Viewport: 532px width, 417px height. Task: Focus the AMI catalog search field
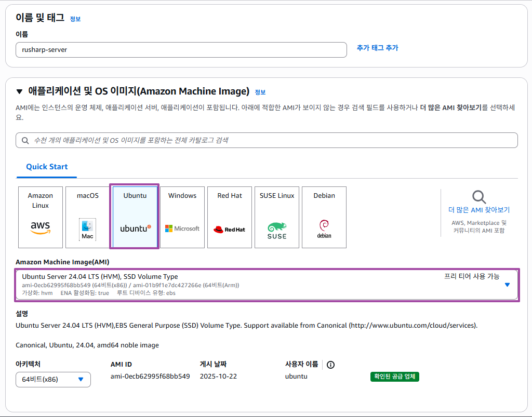pos(267,140)
